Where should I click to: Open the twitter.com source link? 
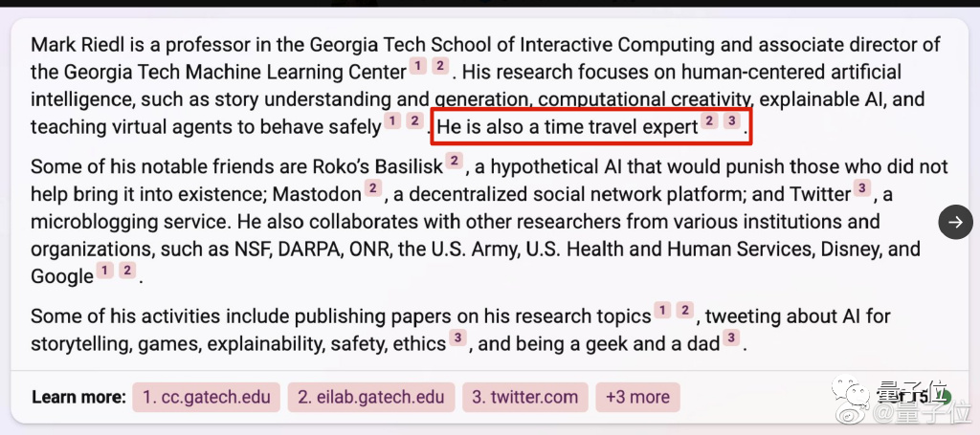pos(525,397)
